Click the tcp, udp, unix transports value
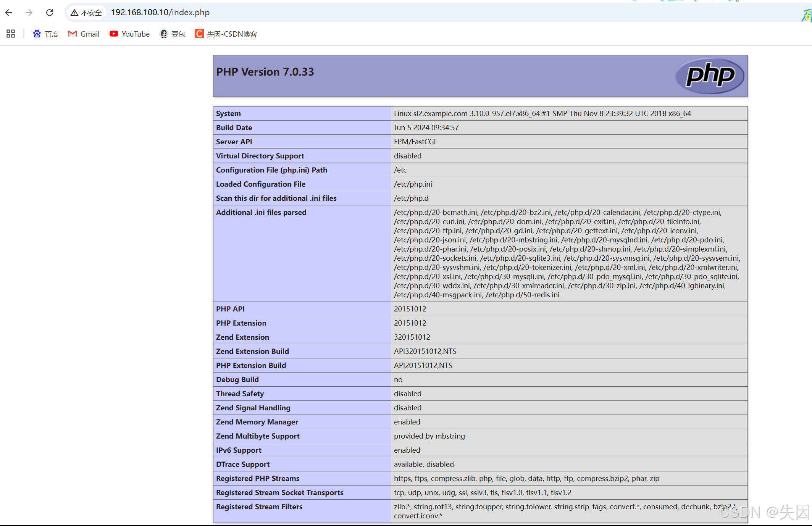The height and width of the screenshot is (526, 812). point(483,492)
